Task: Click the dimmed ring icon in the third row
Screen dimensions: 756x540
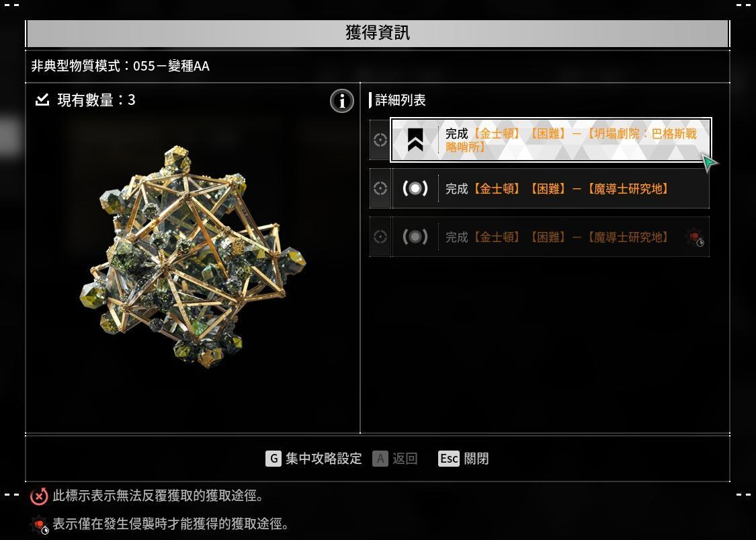Action: (x=415, y=237)
